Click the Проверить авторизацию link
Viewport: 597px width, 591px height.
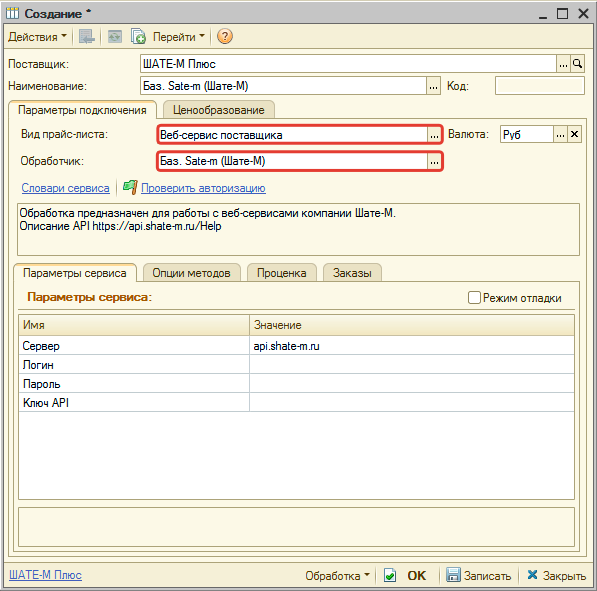[x=203, y=188]
